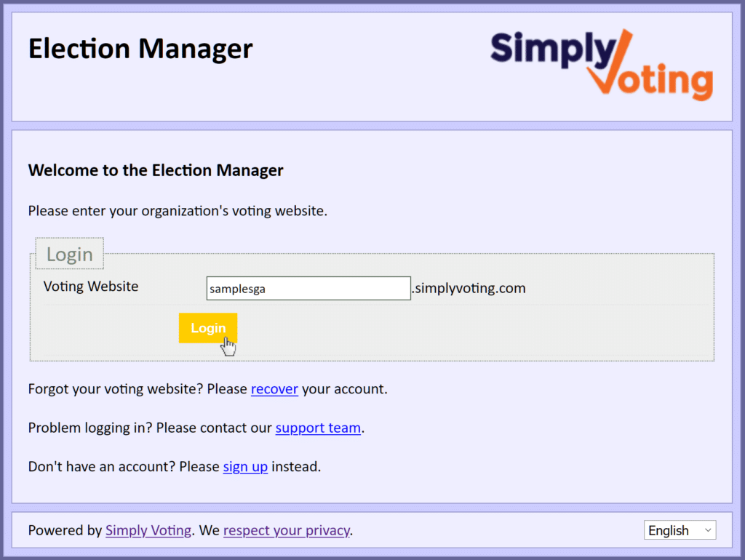
Task: Follow the sign up link
Action: [245, 467]
